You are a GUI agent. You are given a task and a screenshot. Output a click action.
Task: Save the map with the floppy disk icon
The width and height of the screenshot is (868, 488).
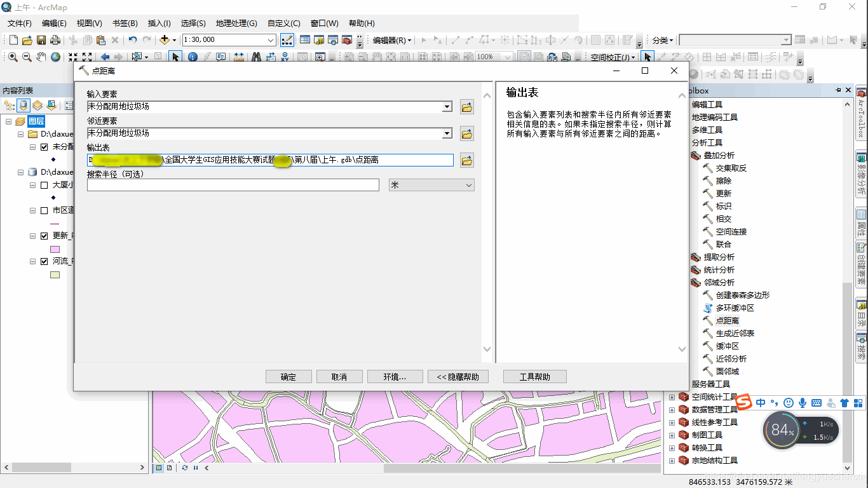pos(41,40)
